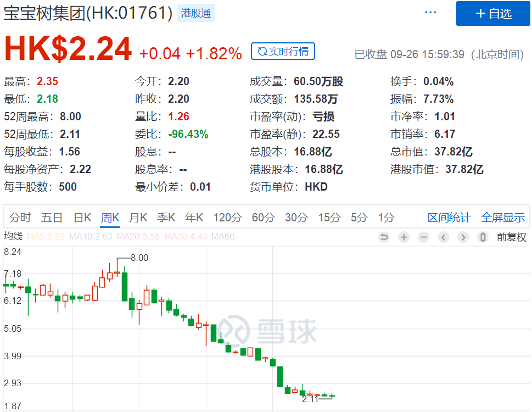Zoom out chart with minus icon
This screenshot has height=412, width=532.
click(423, 237)
